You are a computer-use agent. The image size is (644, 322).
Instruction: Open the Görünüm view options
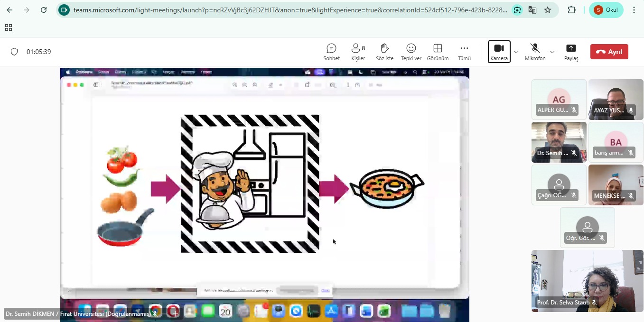point(438,52)
